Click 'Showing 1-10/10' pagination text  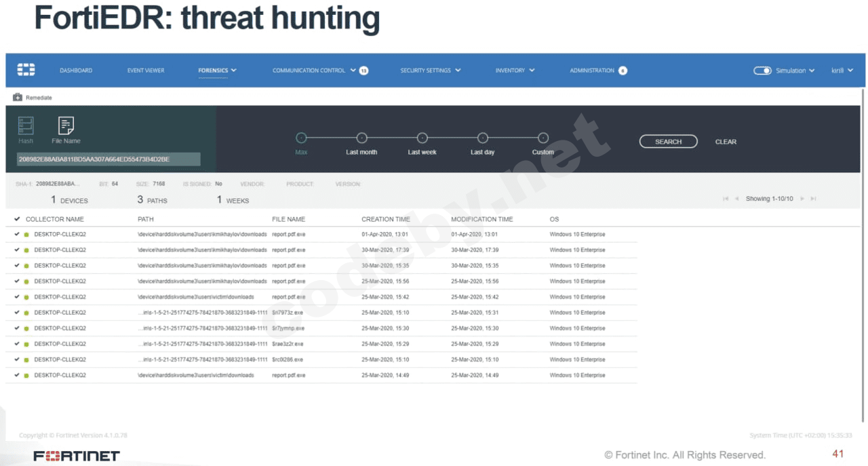pos(769,199)
